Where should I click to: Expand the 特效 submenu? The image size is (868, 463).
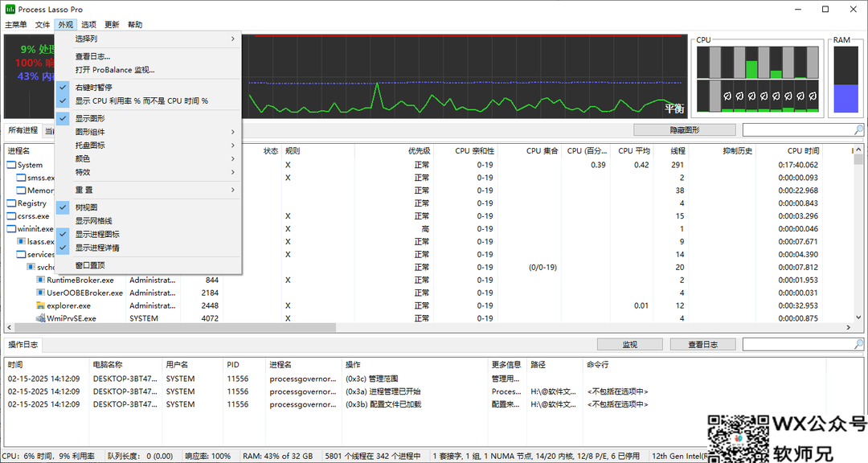click(148, 172)
